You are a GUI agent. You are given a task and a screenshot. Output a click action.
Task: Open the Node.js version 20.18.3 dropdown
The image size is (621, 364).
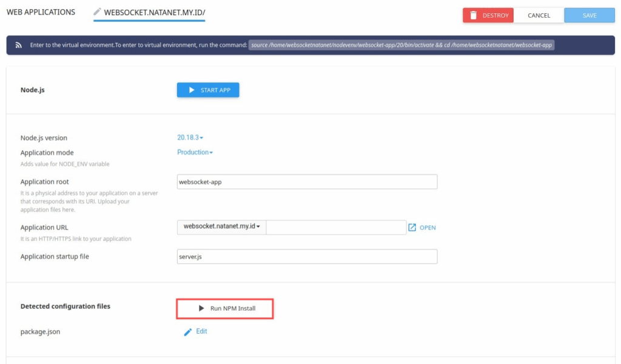pyautogui.click(x=190, y=137)
